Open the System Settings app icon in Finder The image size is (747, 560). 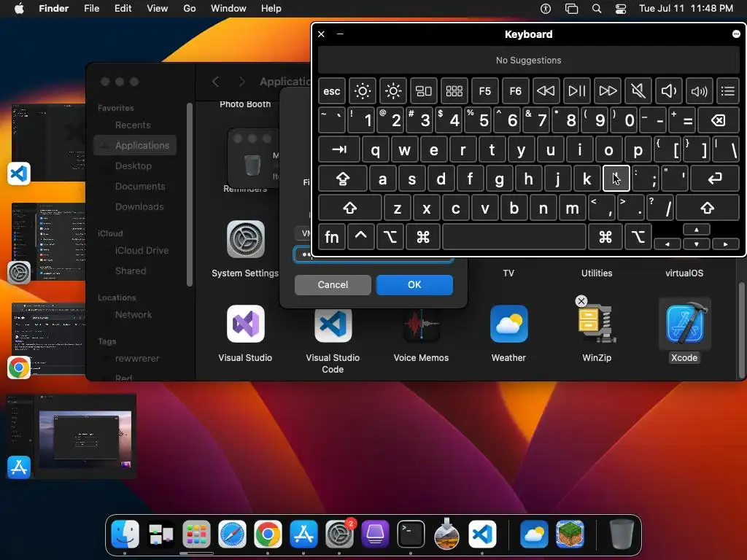[x=245, y=239]
